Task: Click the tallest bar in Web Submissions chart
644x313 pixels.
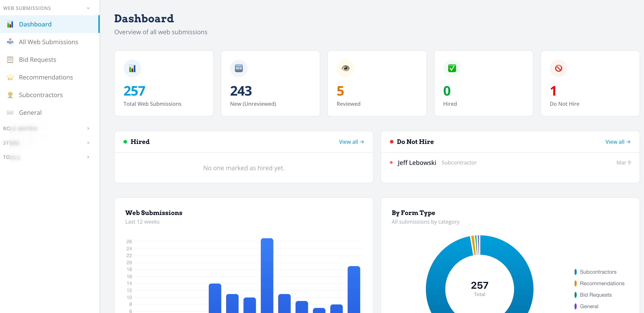Action: coord(267,275)
